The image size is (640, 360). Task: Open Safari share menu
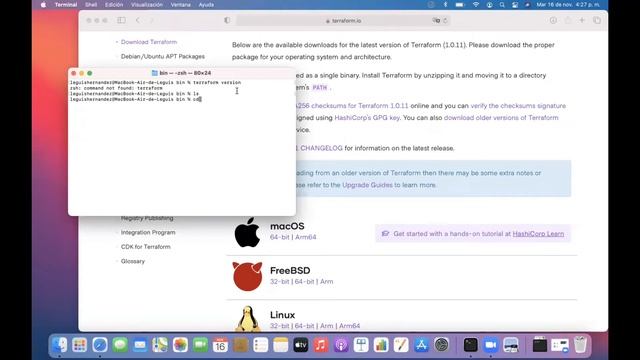tap(568, 20)
